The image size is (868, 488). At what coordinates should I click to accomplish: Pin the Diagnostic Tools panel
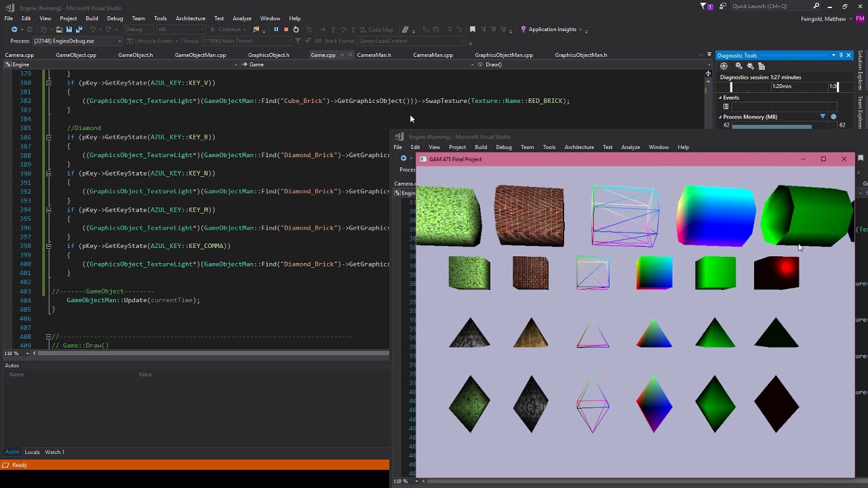pyautogui.click(x=841, y=56)
